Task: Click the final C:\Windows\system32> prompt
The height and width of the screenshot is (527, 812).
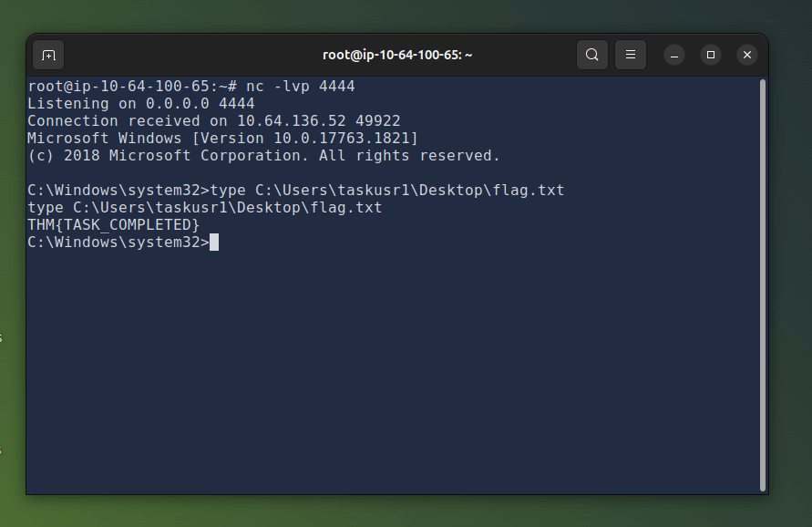Action: coord(118,242)
